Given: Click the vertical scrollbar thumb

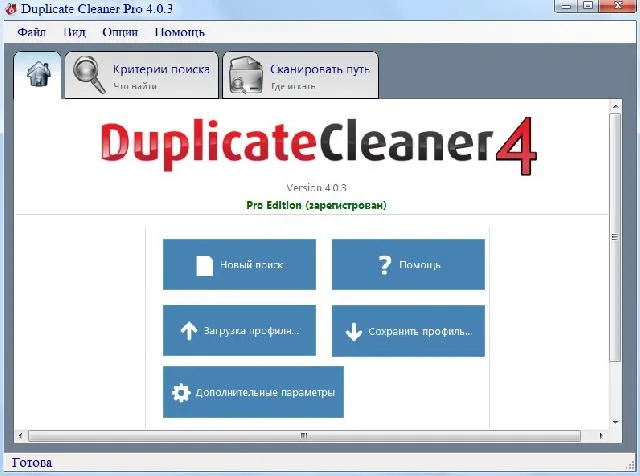Looking at the screenshot, I should pos(616,237).
